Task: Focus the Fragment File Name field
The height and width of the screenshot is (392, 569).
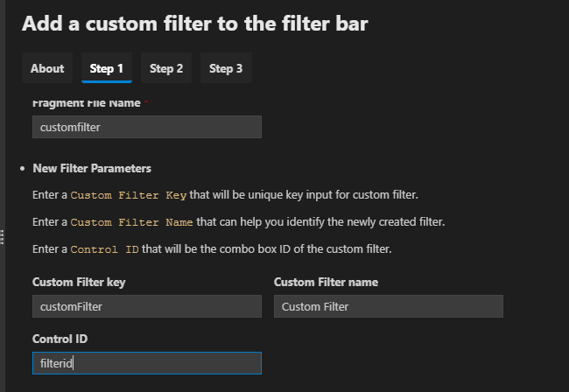Action: click(147, 127)
